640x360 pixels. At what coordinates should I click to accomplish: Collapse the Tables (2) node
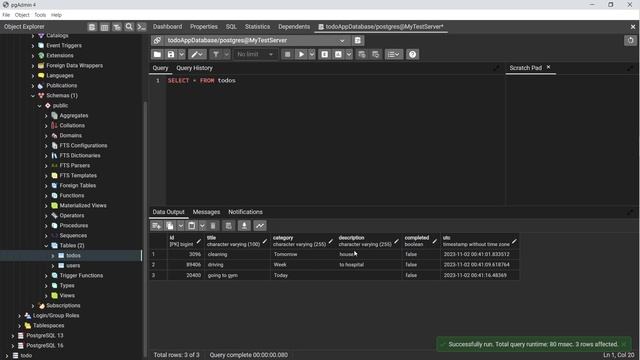(x=46, y=246)
